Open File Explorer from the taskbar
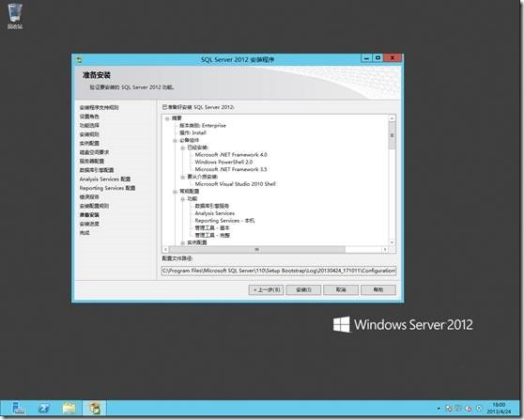 tap(69, 408)
